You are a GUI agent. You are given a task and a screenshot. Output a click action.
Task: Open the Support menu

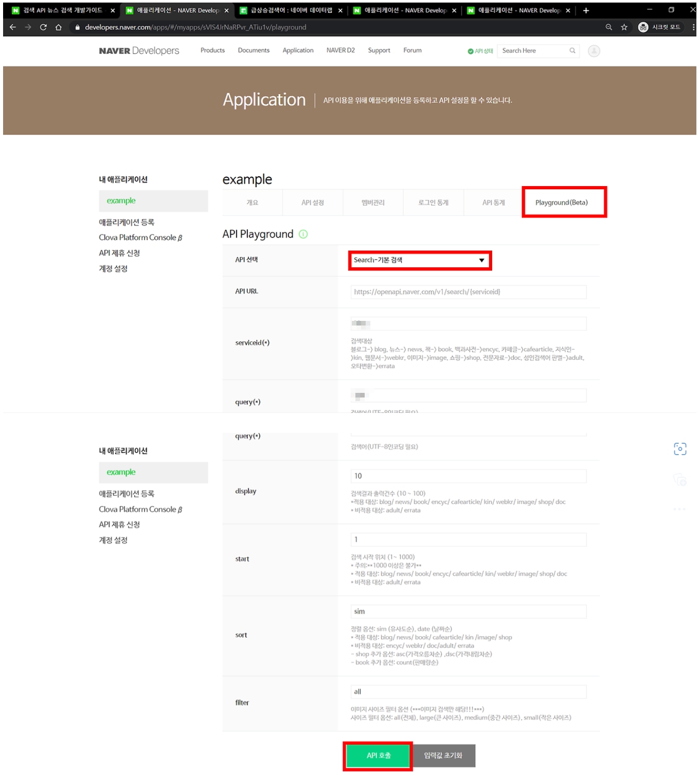(x=379, y=50)
